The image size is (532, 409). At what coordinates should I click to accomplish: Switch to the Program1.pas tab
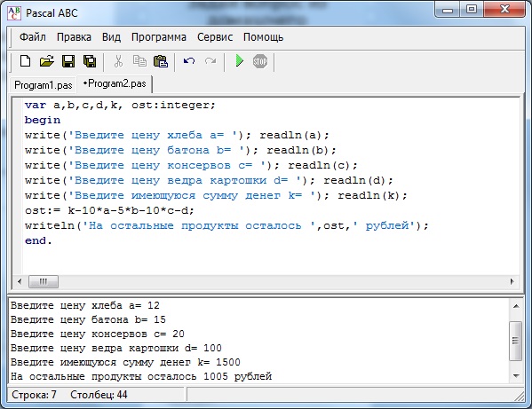44,85
